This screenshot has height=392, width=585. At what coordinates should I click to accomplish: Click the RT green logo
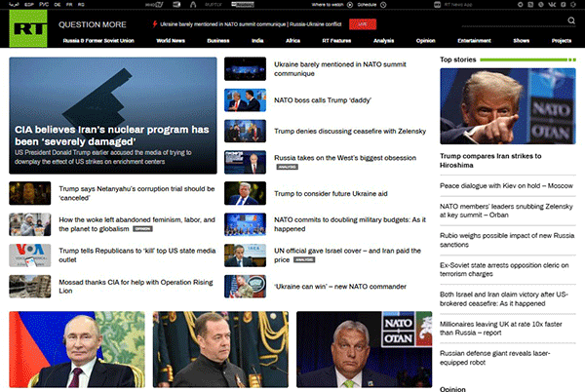pyautogui.click(x=28, y=28)
